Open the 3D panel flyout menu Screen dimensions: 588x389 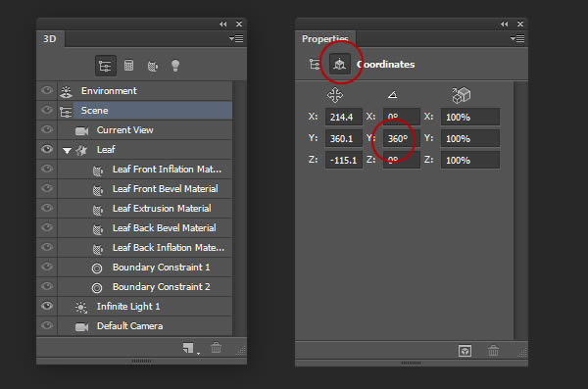236,38
